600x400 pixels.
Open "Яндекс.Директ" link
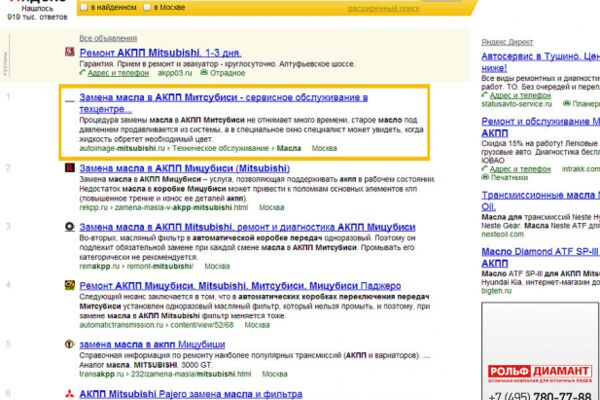[x=507, y=42]
